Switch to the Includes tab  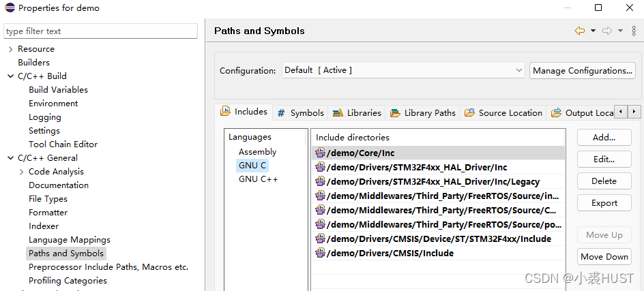[244, 111]
